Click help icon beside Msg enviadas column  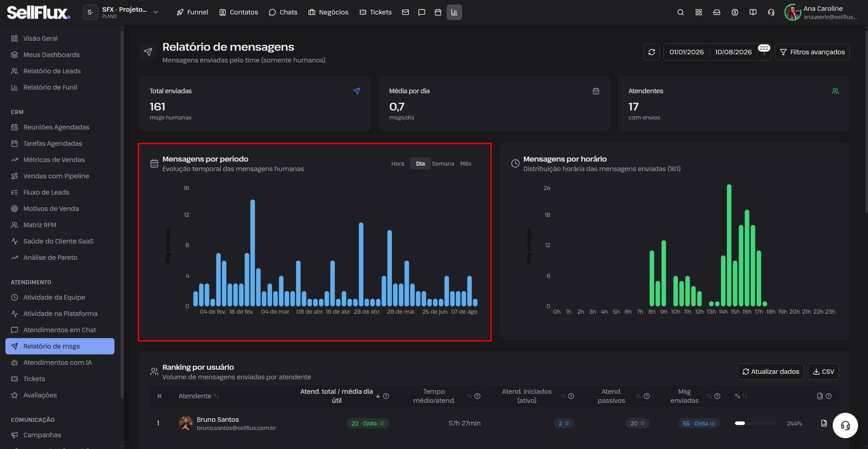(x=717, y=396)
